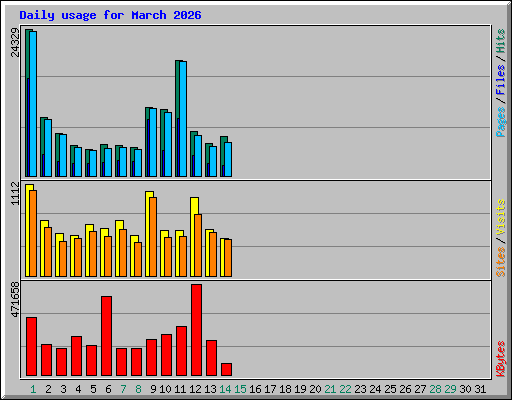Click day label 18 on the axis
The width and height of the screenshot is (512, 400).
pyautogui.click(x=285, y=389)
